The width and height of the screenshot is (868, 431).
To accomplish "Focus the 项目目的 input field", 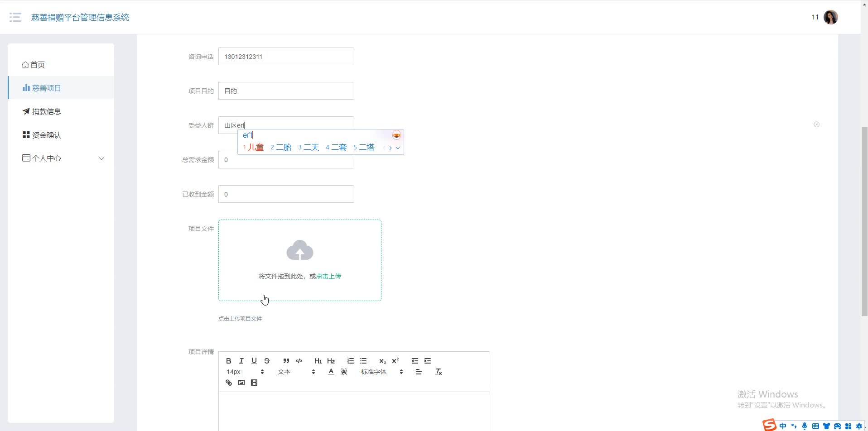I will pos(286,91).
